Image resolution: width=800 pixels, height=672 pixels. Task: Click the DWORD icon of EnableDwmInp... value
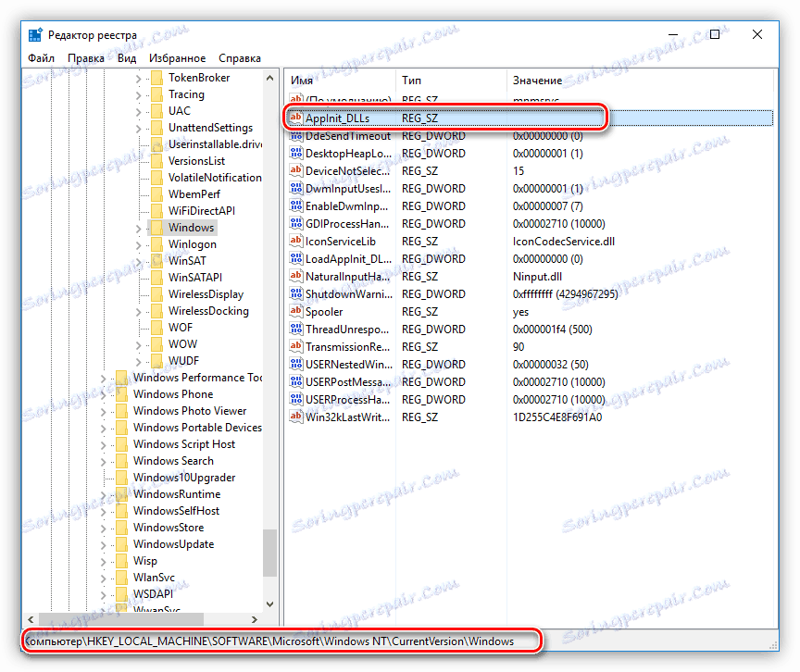(x=296, y=206)
